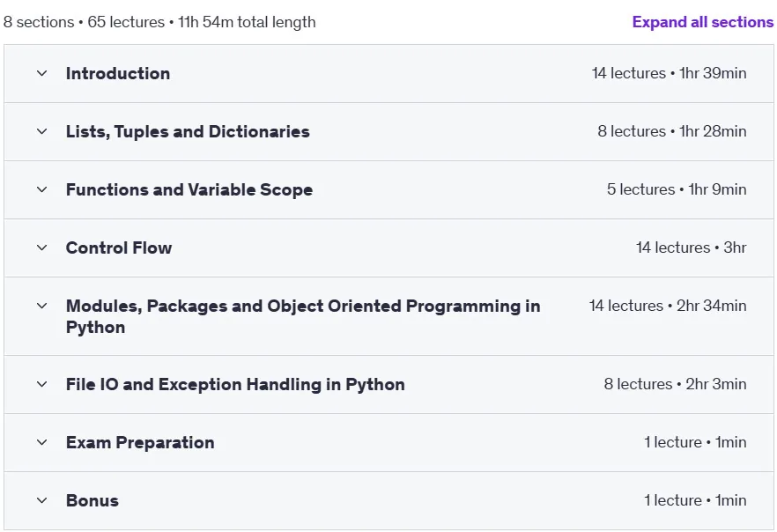
Task: Expand Lists, Tuples and Dictionaries chevron
Action: (42, 131)
